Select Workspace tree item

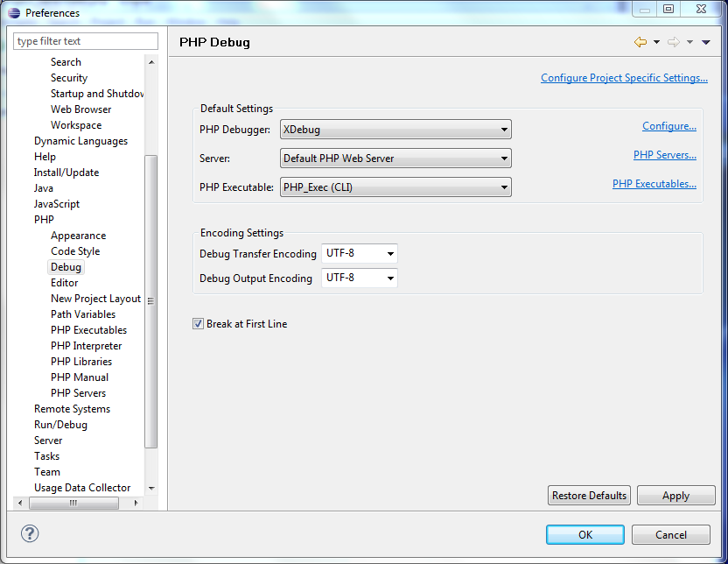click(76, 125)
